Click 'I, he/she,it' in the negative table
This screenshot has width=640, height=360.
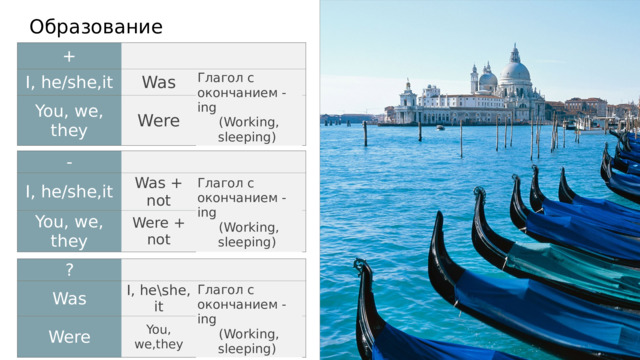[69, 191]
